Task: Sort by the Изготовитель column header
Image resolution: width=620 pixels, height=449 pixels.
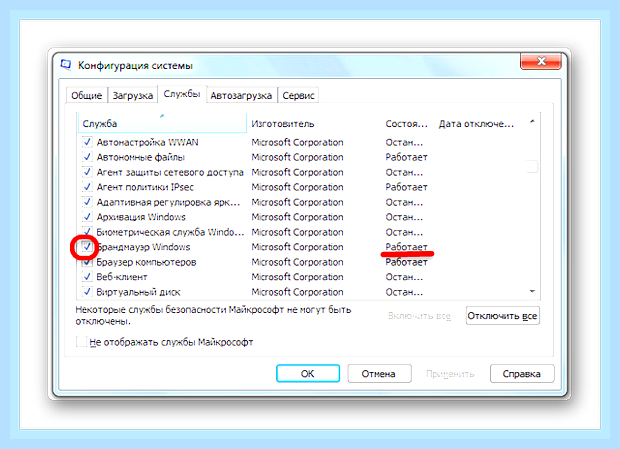Action: pos(314,123)
